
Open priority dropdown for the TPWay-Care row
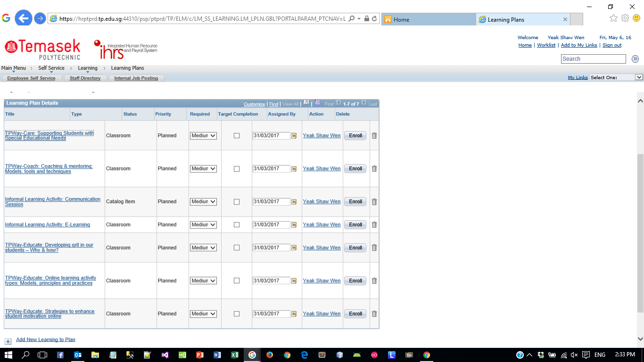click(203, 136)
